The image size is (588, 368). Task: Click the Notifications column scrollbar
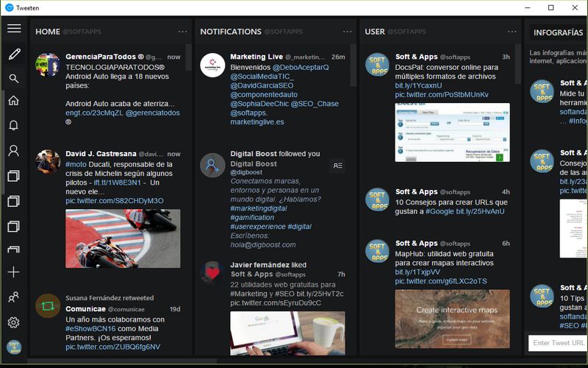tap(354, 65)
